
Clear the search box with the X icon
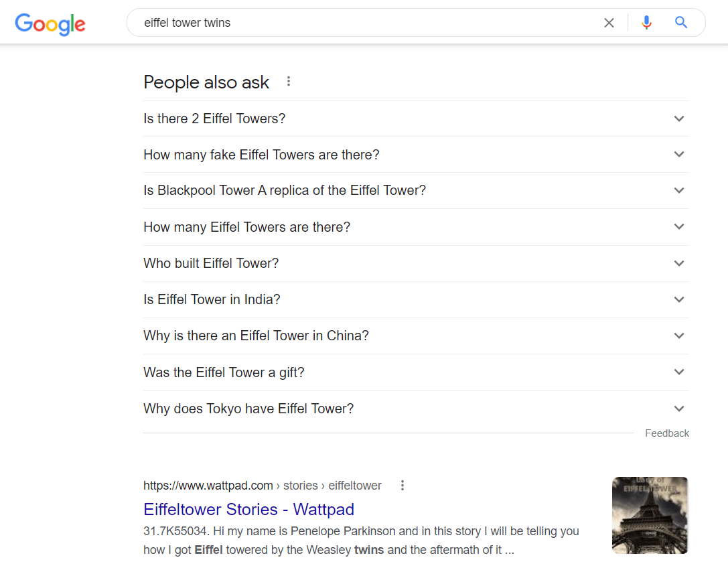click(x=609, y=23)
